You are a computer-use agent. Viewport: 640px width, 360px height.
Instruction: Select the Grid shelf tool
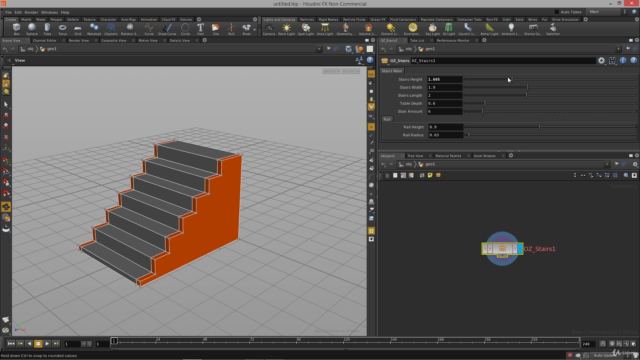pyautogui.click(x=78, y=29)
